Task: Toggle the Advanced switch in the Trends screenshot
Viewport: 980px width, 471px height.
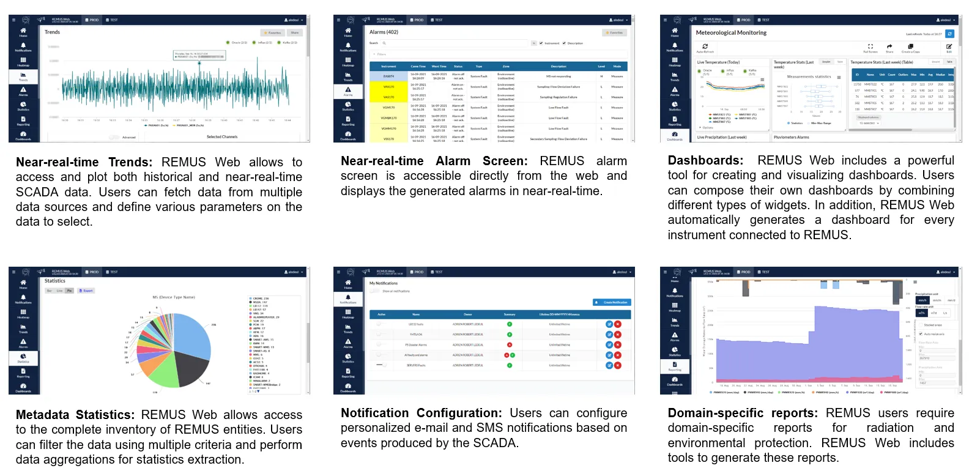Action: tap(114, 137)
